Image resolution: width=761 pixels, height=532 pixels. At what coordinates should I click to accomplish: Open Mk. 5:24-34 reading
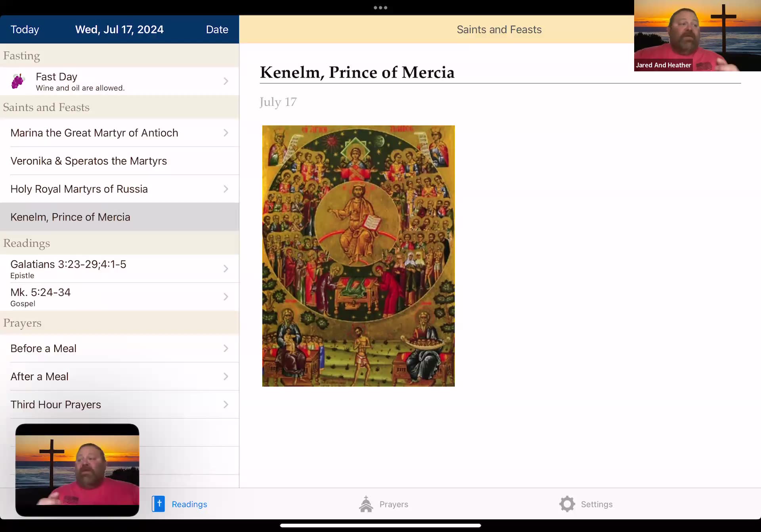(x=119, y=297)
